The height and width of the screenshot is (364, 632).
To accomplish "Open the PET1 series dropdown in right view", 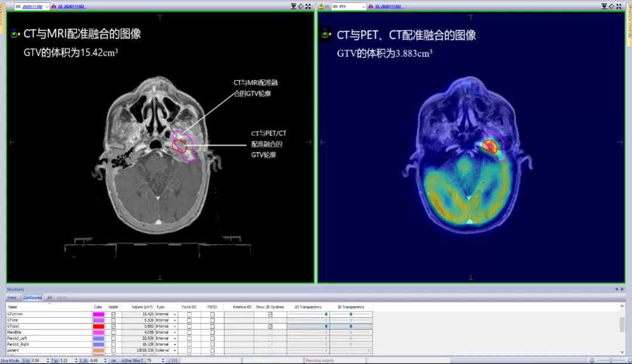I will click(x=363, y=6).
